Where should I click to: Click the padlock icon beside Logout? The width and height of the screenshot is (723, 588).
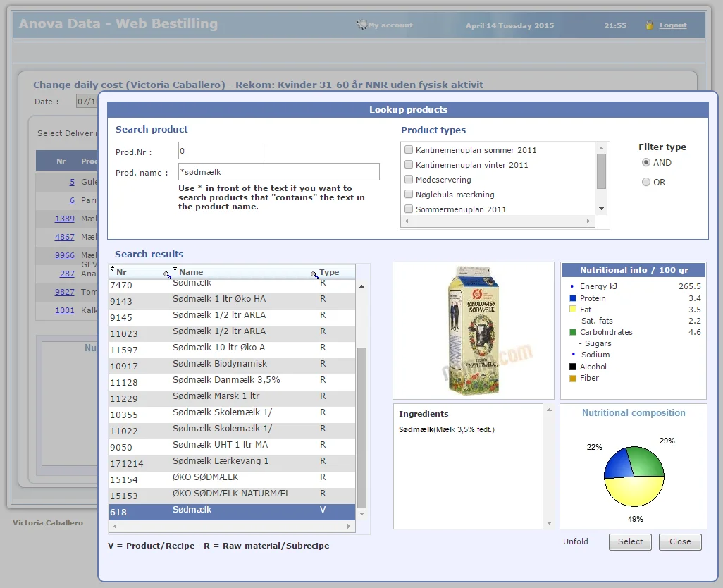click(x=650, y=25)
